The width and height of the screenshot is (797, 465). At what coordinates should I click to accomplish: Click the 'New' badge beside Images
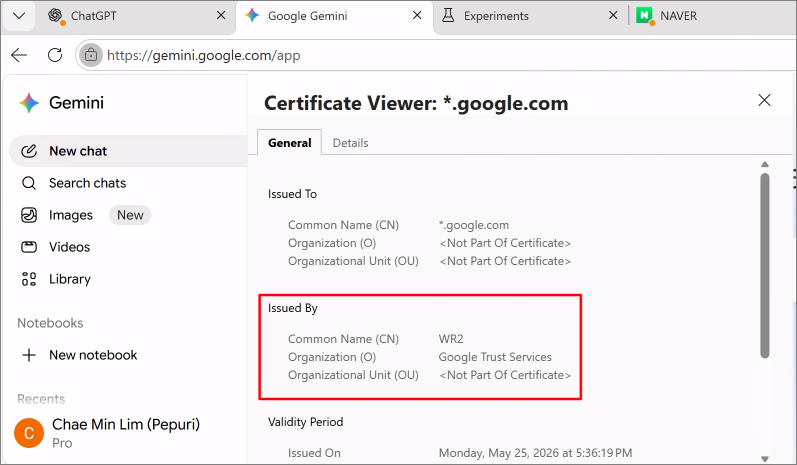click(130, 215)
